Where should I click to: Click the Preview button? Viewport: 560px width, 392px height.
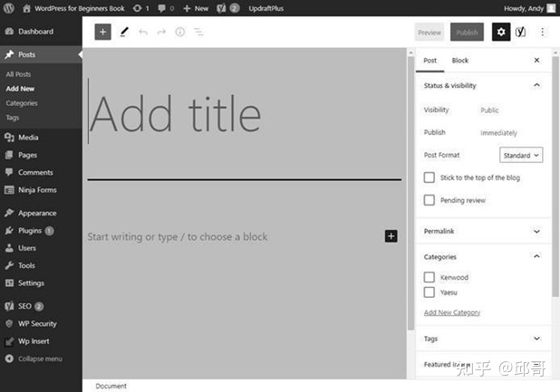[x=430, y=33]
